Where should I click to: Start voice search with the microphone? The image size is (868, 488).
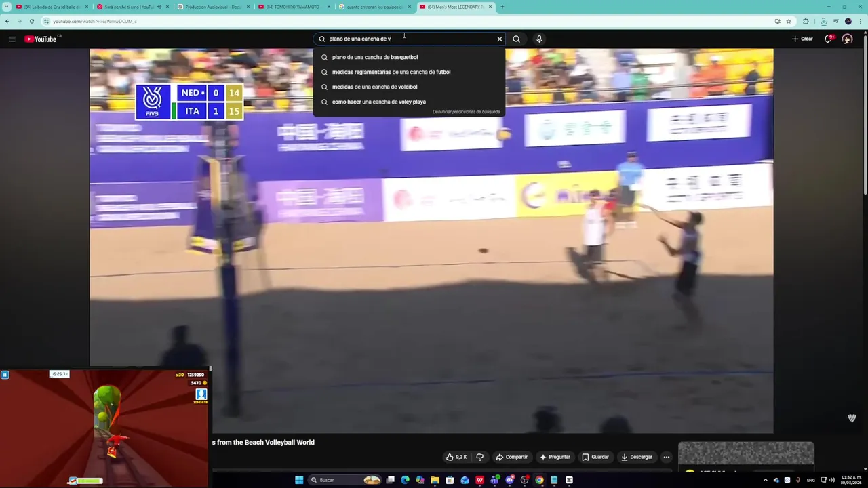[539, 39]
